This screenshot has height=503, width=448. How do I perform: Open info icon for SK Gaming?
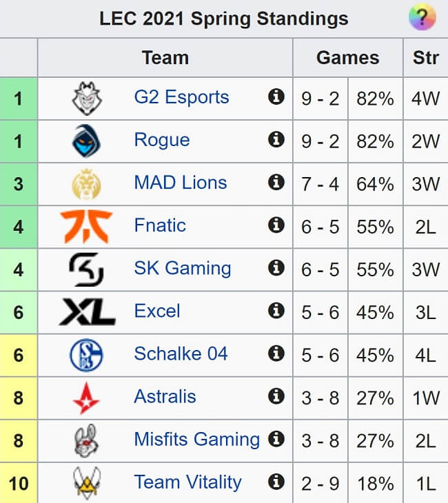276,268
